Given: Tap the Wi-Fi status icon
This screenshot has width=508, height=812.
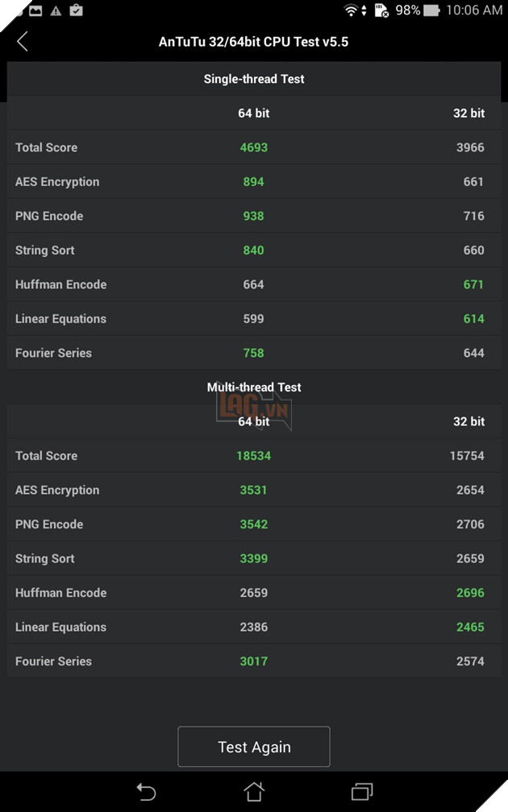Looking at the screenshot, I should (x=352, y=10).
